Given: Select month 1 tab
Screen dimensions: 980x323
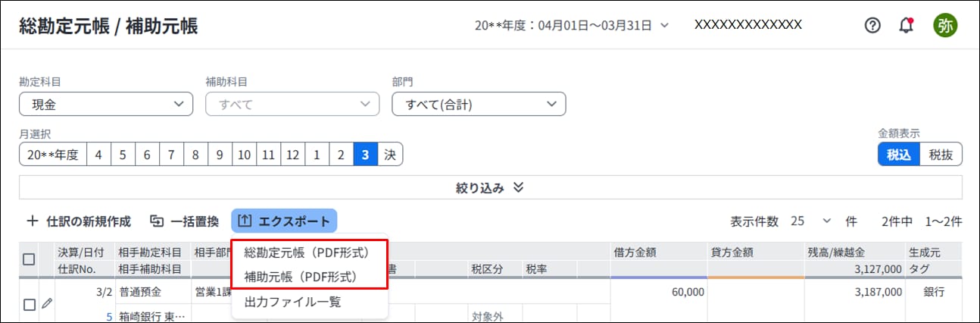Looking at the screenshot, I should (317, 155).
